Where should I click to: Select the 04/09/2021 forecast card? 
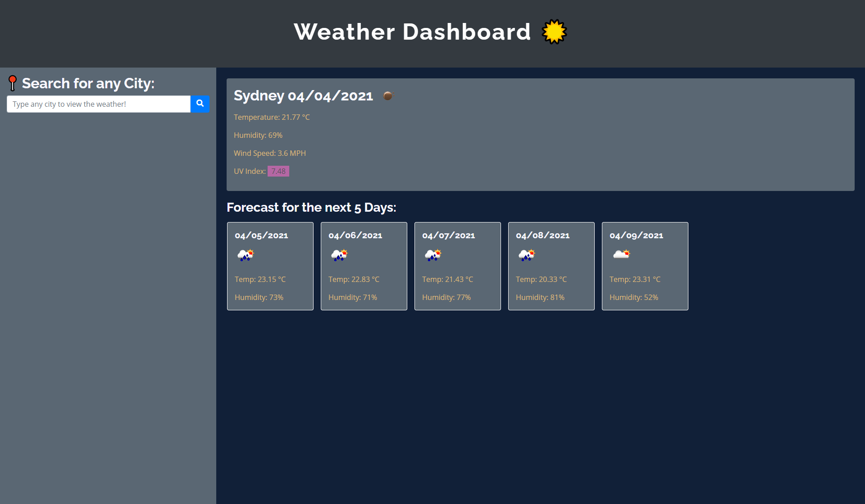tap(645, 266)
